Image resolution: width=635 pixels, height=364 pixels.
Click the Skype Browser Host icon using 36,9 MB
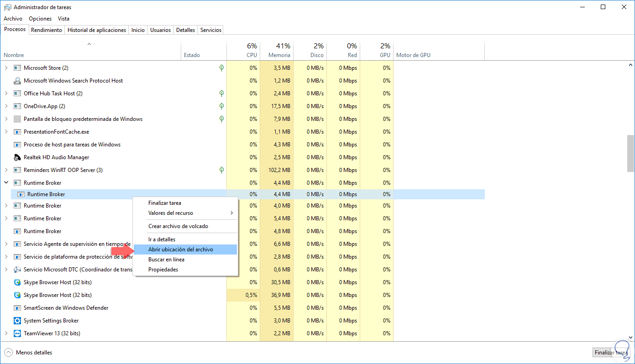coord(17,295)
